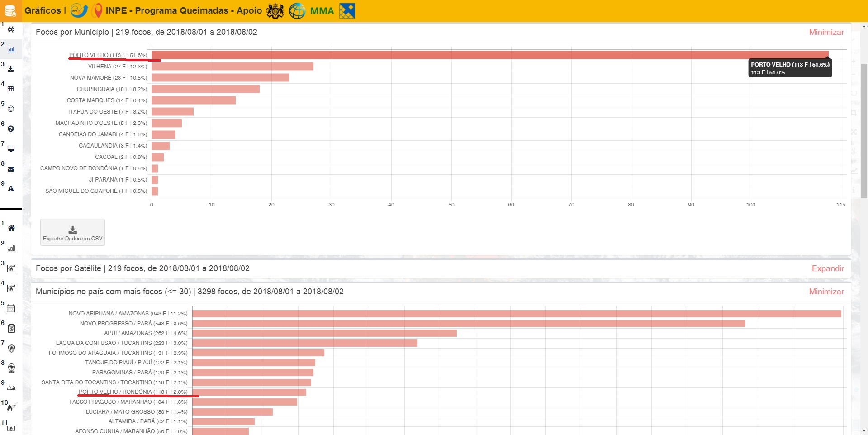Select the bar chart icon in sidebar
The height and width of the screenshot is (435, 868).
click(11, 49)
